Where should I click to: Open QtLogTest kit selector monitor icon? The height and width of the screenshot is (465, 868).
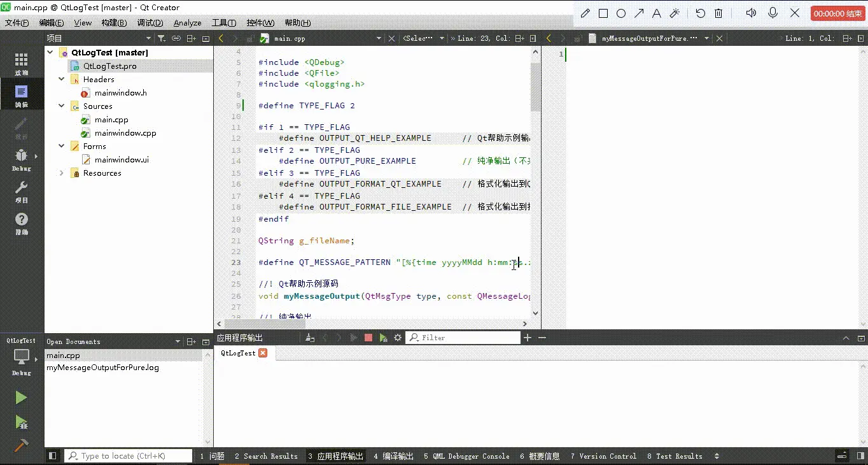pyautogui.click(x=21, y=358)
